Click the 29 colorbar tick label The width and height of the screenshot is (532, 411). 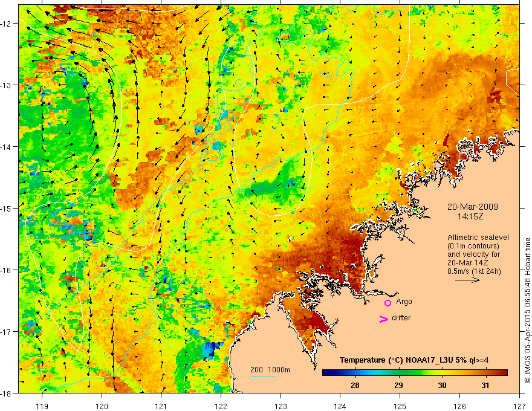click(398, 385)
